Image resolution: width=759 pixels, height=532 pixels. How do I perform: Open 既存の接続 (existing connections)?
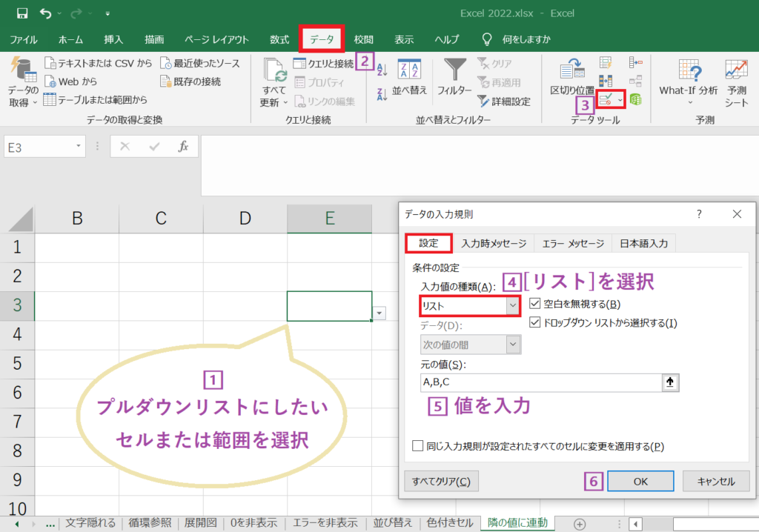190,82
